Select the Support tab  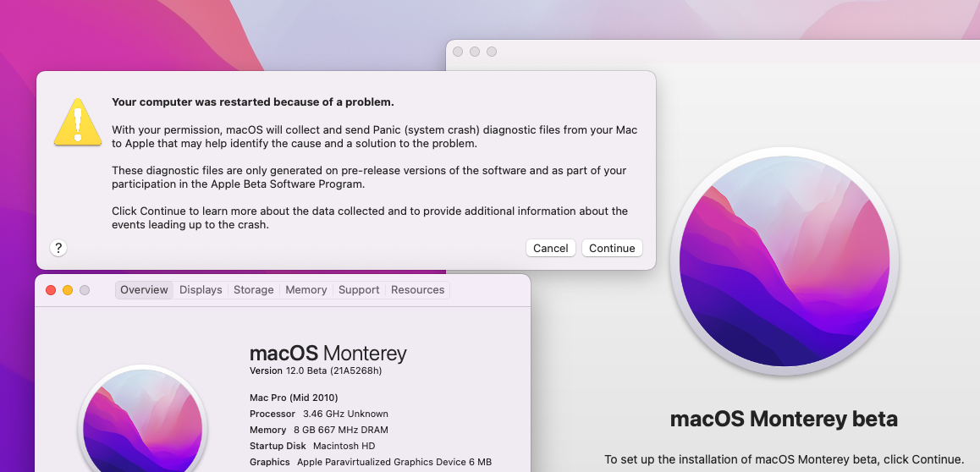tap(359, 289)
